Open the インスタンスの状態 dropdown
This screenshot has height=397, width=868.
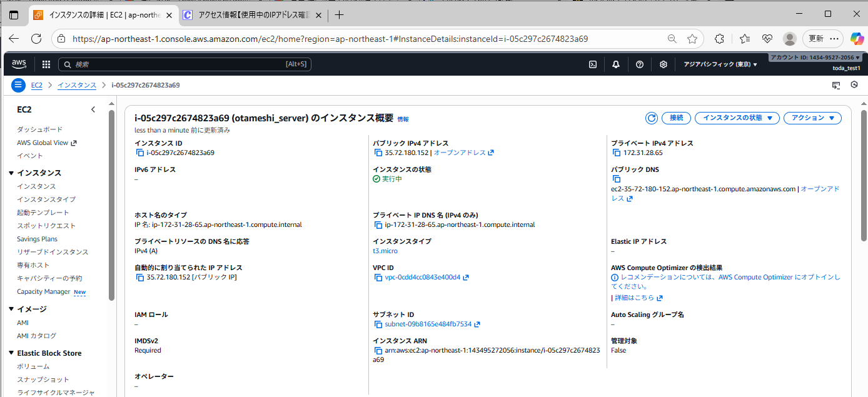(737, 118)
